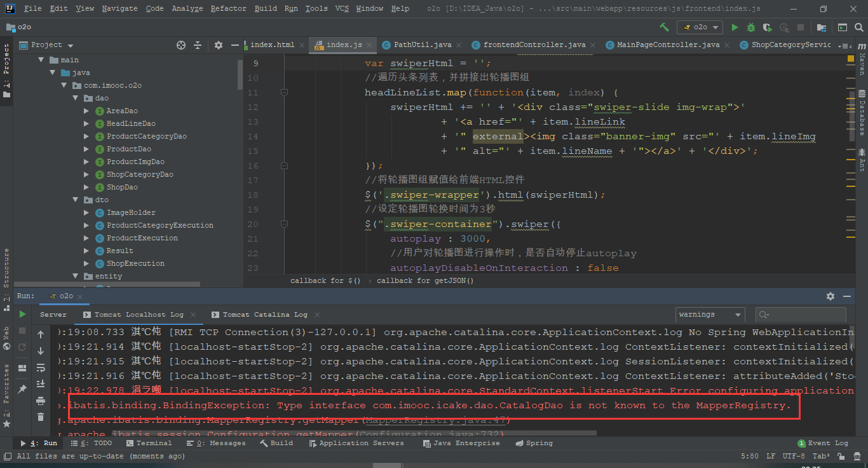Toggle pin tab in Run panel
Screen dimensions: 868x468
coord(22,388)
